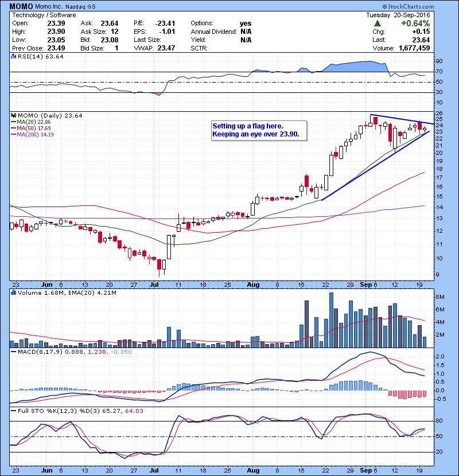The image size is (459, 476).
Task: Click the MA(20) 22.86 legend entry
Action: (30, 122)
